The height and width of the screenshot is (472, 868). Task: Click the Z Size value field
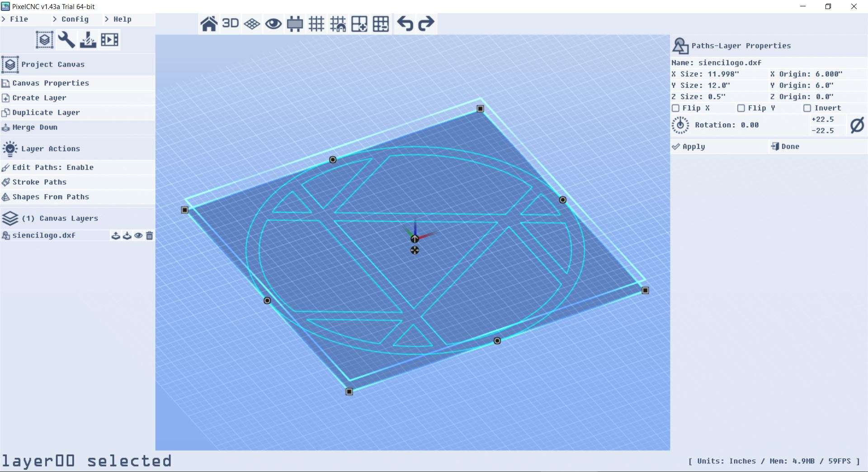coord(719,97)
